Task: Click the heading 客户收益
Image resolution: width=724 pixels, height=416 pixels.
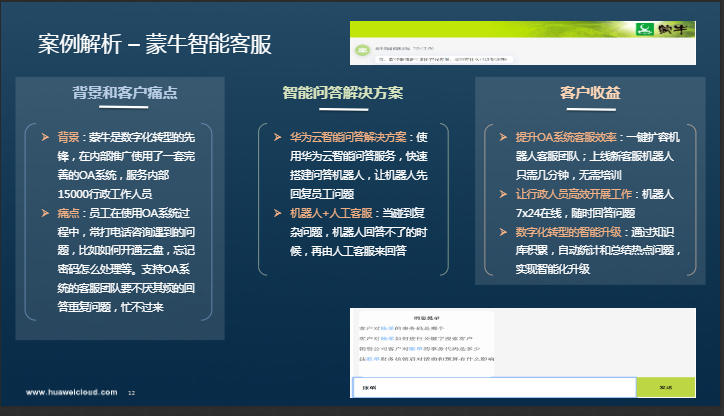Action: 590,92
